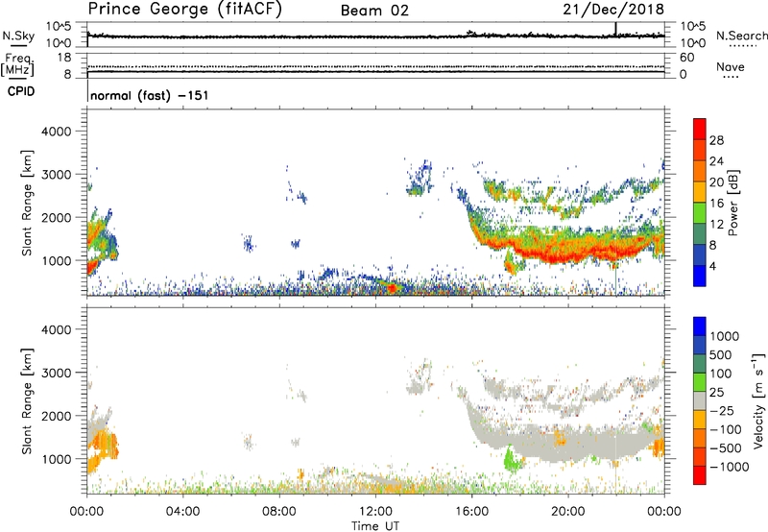Image resolution: width=768 pixels, height=532 pixels.
Task: Click the "Slant Range [km]" label of the power panel
Action: [27, 203]
